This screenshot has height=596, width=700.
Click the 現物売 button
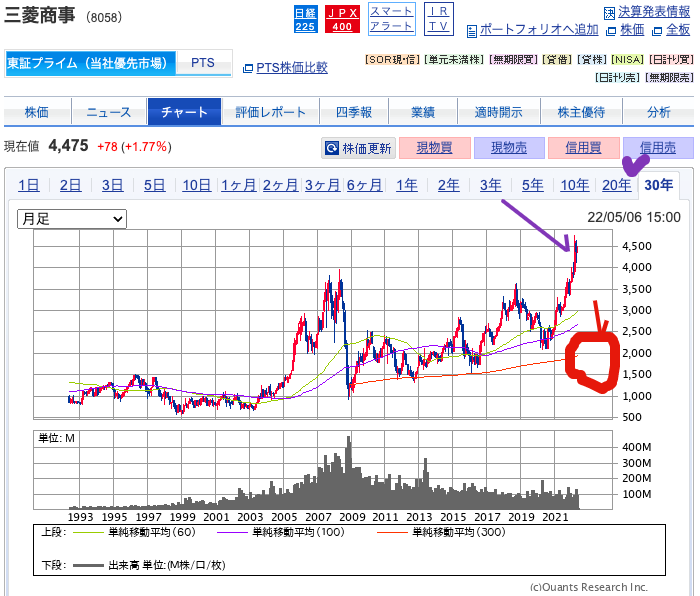click(x=509, y=148)
